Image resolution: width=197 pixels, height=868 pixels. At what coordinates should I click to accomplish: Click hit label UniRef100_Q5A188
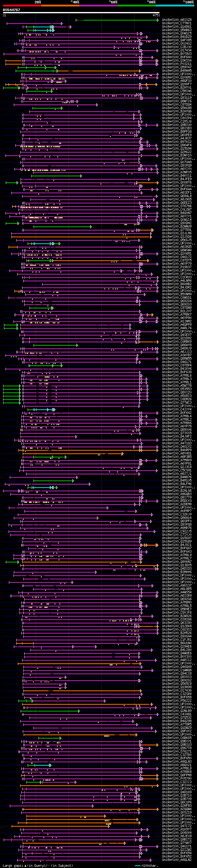177,108
